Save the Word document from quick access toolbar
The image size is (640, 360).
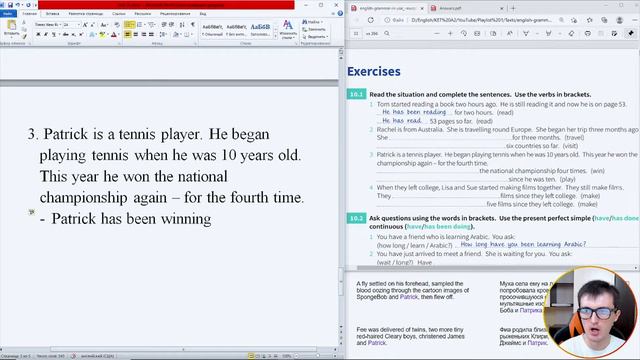click(10, 5)
